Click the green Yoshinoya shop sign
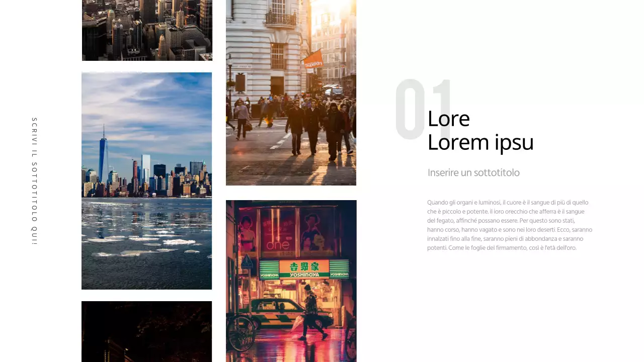644x362 pixels. pyautogui.click(x=304, y=268)
